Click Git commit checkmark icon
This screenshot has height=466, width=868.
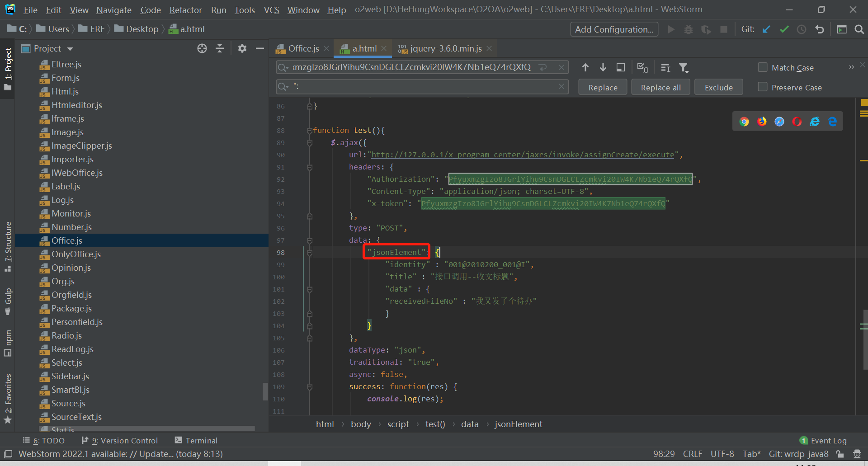coord(784,29)
